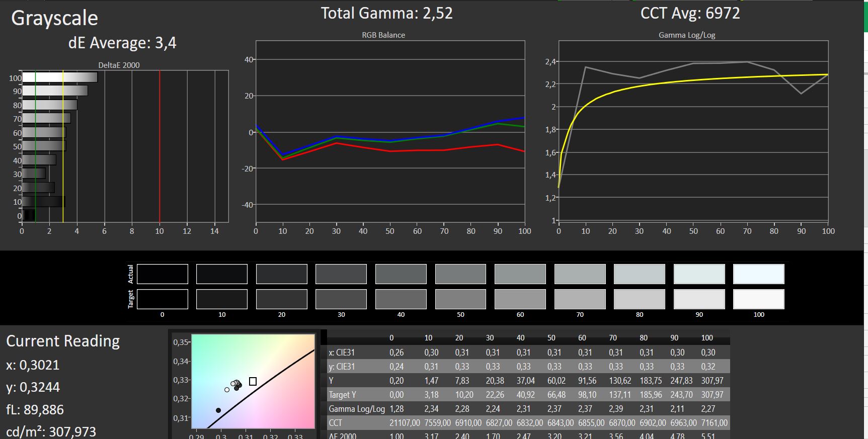The height and width of the screenshot is (439, 868).
Task: Click the cd/m²: 307,973 reading
Action: coord(51,431)
